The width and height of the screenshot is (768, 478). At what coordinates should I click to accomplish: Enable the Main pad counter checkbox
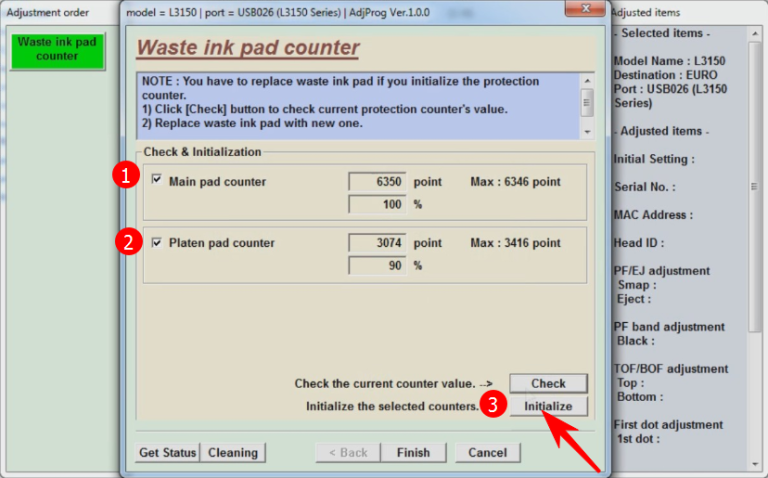pyautogui.click(x=157, y=181)
